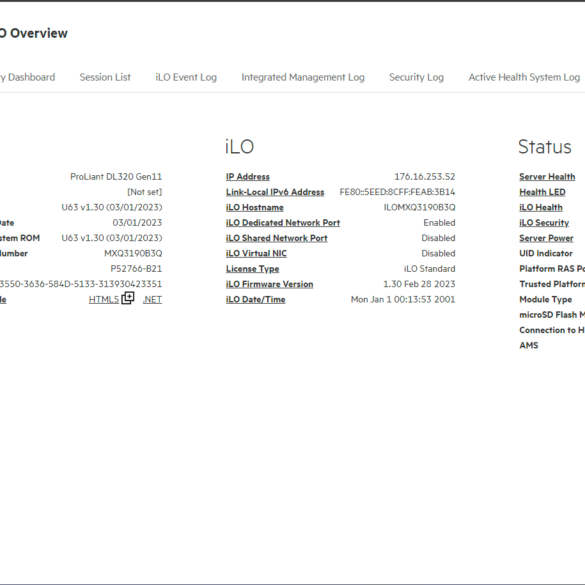Image resolution: width=585 pixels, height=585 pixels.
Task: Click Link-Local IPv6 Address link
Action: [275, 192]
